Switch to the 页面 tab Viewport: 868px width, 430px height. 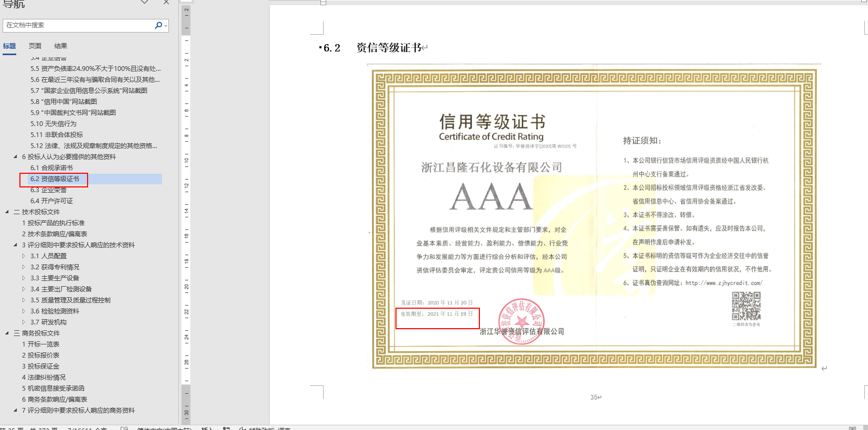click(x=35, y=46)
